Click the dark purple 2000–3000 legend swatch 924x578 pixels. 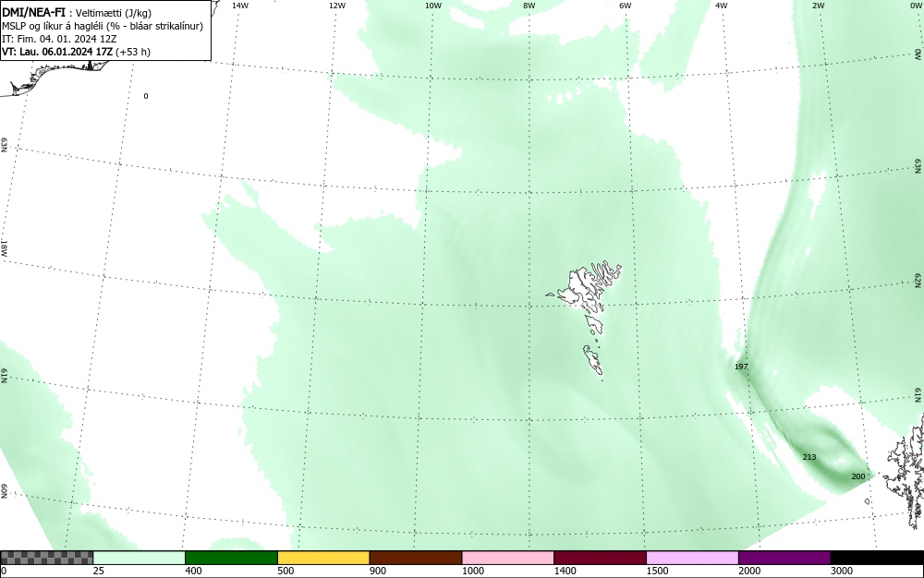(784, 558)
